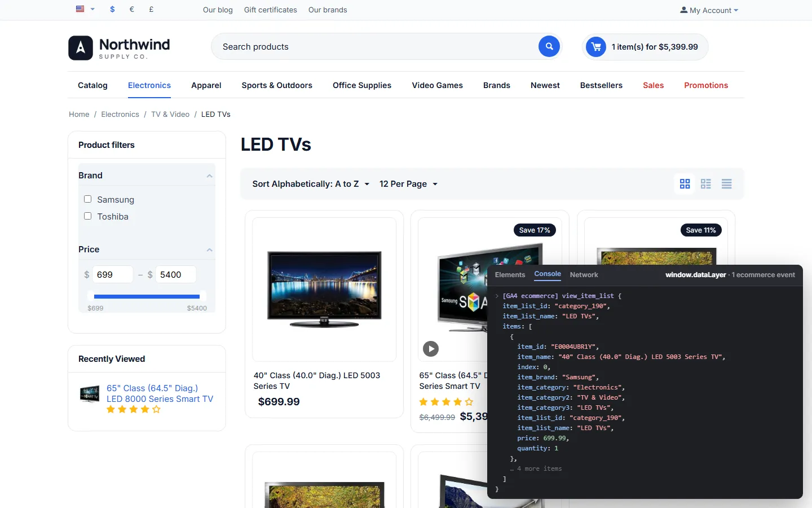Select the dollar currency symbol

(113, 9)
